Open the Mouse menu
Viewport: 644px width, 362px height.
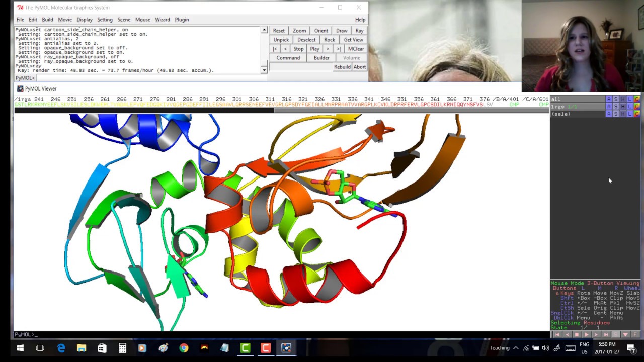tap(143, 20)
